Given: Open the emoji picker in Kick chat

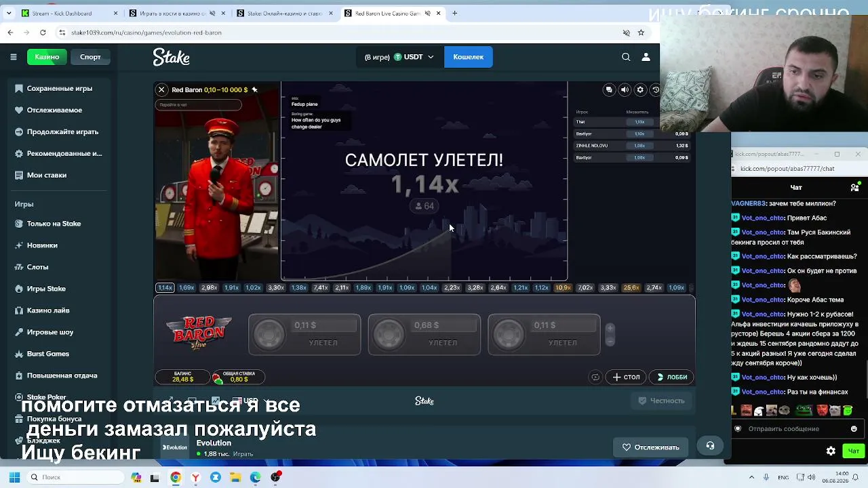Looking at the screenshot, I should (854, 428).
